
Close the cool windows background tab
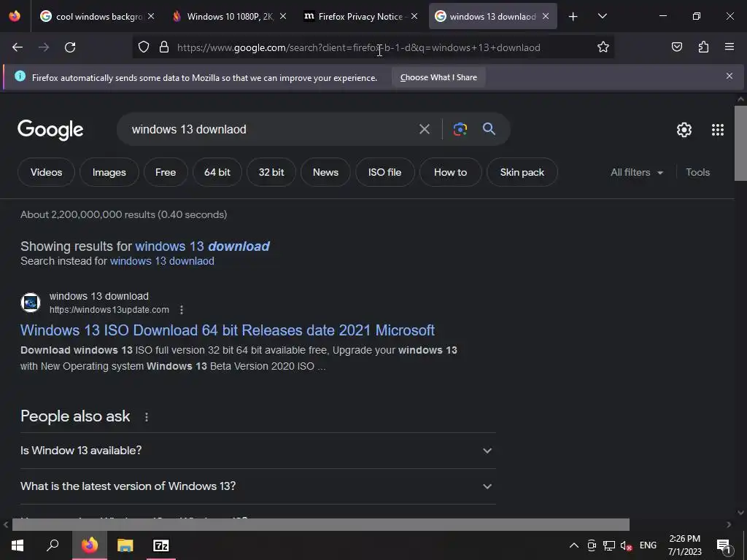point(151,17)
